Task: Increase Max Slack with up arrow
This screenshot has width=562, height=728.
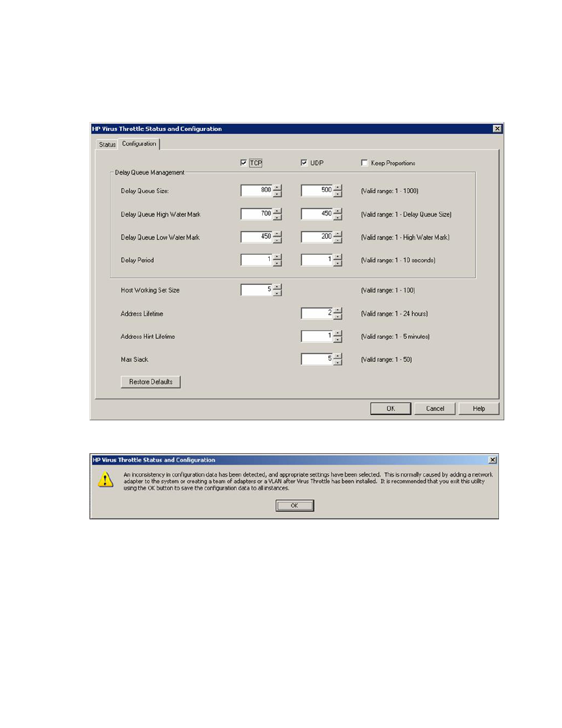Action: (x=338, y=356)
